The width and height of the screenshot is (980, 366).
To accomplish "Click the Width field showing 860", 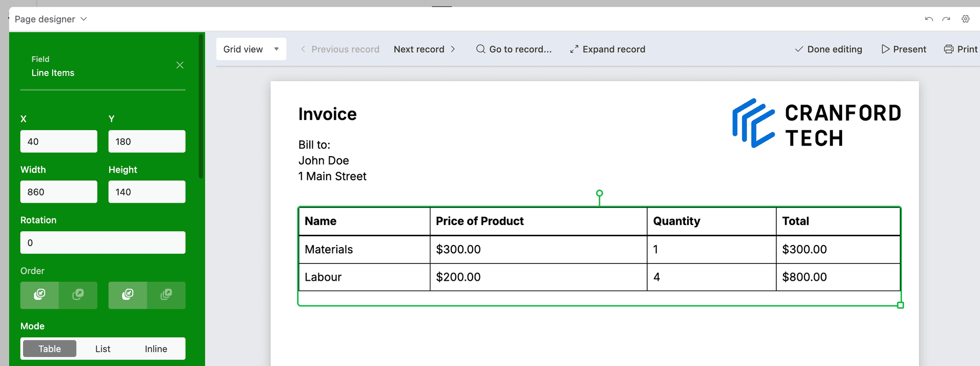I will [x=59, y=192].
